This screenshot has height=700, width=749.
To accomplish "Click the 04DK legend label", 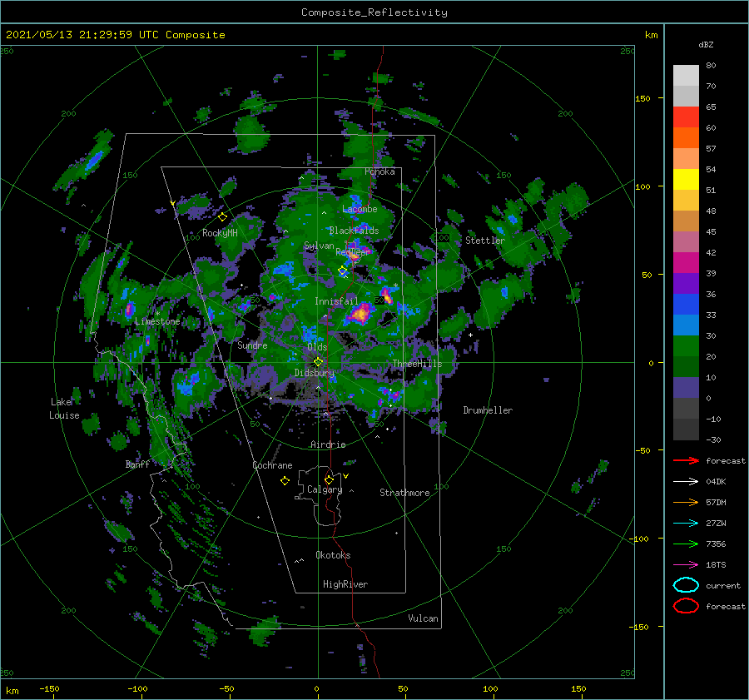I will pyautogui.click(x=716, y=482).
